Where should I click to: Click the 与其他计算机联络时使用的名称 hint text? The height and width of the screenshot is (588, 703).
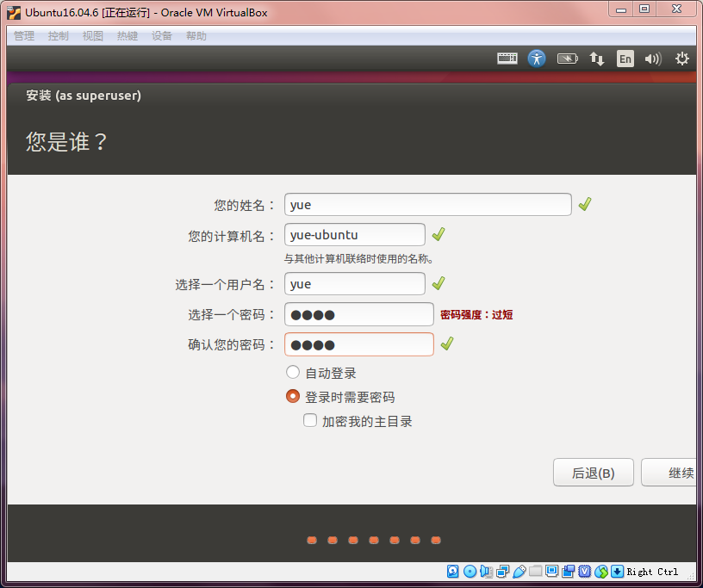coord(358,258)
